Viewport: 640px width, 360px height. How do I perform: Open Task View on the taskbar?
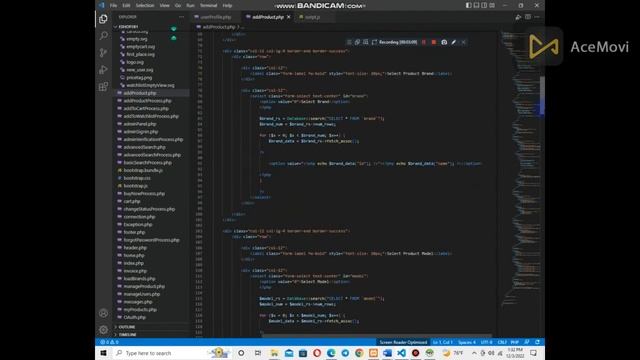point(258,353)
